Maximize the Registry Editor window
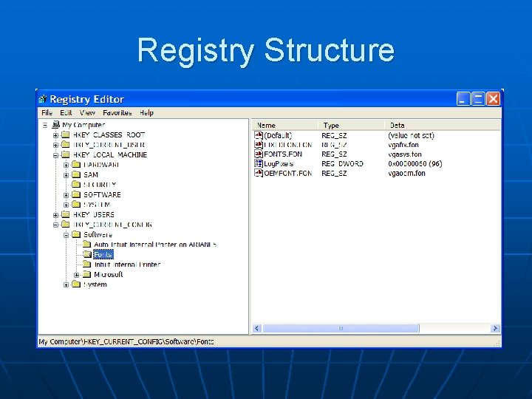Viewport: 532px width, 399px height. [x=478, y=99]
